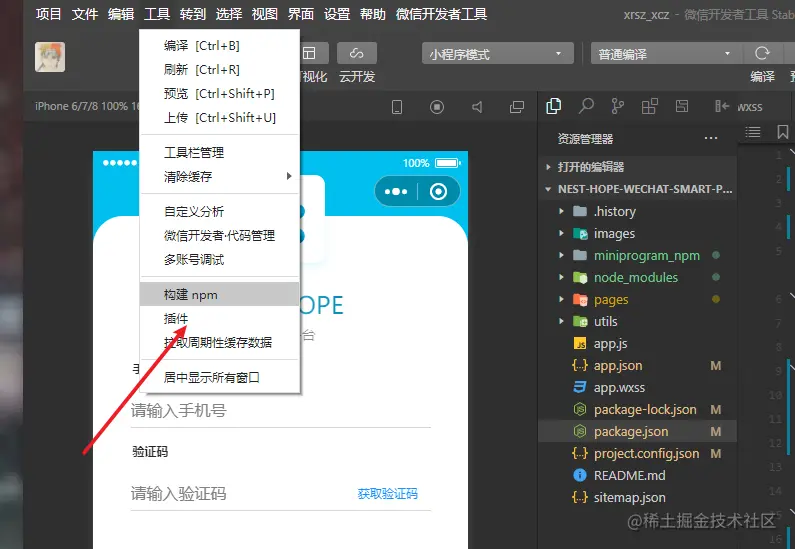Click the bookmark icon above the editor
The width and height of the screenshot is (795, 549).
click(x=782, y=132)
